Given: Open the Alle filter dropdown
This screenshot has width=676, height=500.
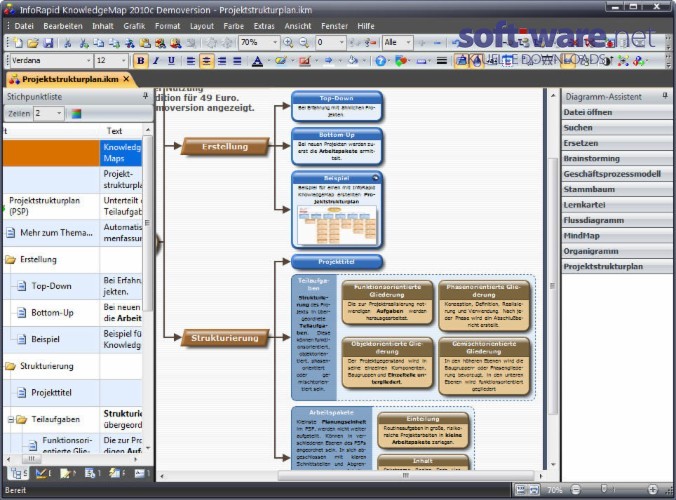Looking at the screenshot, I should coord(408,42).
